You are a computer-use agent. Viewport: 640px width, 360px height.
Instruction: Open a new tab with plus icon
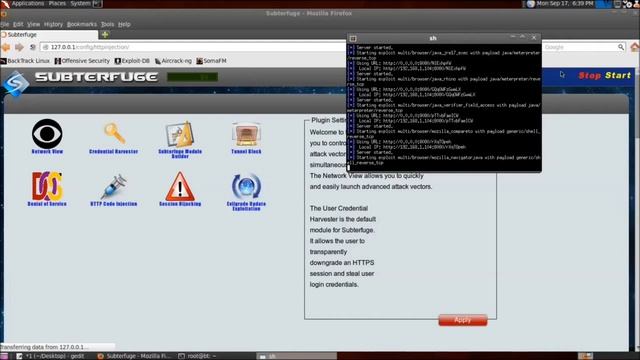[105, 35]
